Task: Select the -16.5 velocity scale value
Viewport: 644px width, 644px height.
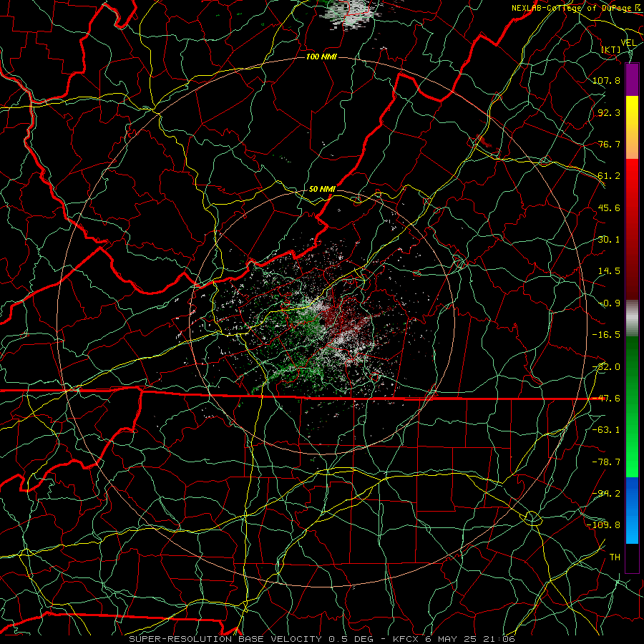Action: 606,335
